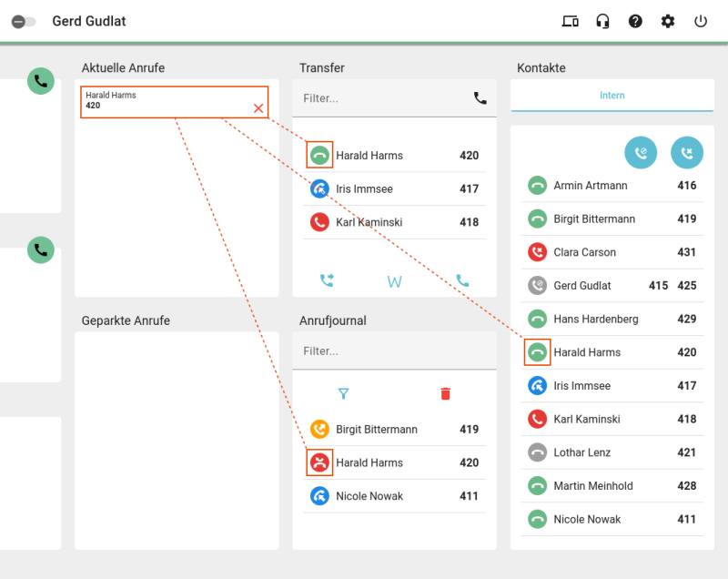Screen dimensions: 728x579
Task: End Harald Harms call with red X
Action: 258,108
